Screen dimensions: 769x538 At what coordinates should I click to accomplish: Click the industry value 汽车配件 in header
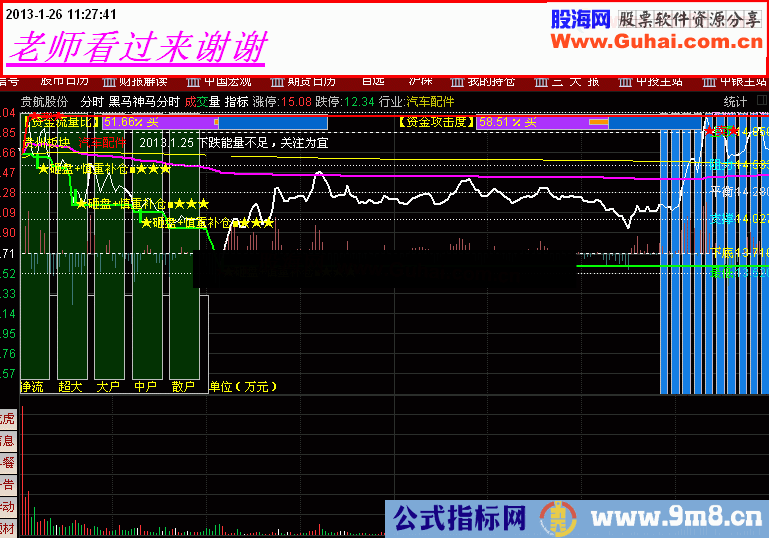(x=430, y=102)
